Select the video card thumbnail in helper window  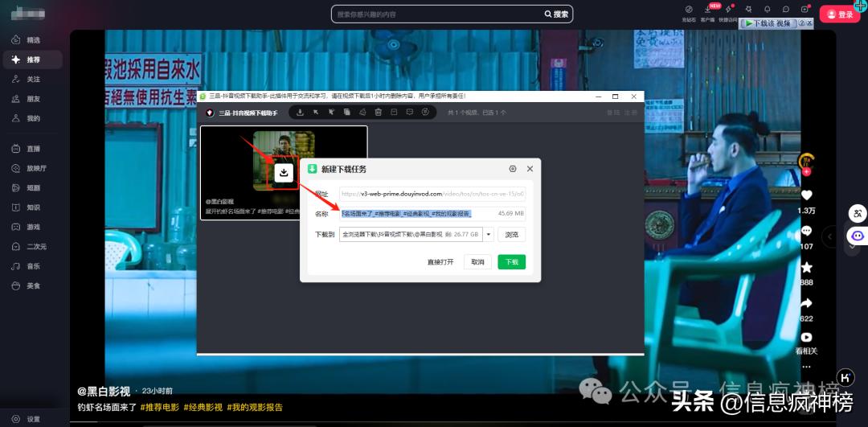[x=284, y=172]
